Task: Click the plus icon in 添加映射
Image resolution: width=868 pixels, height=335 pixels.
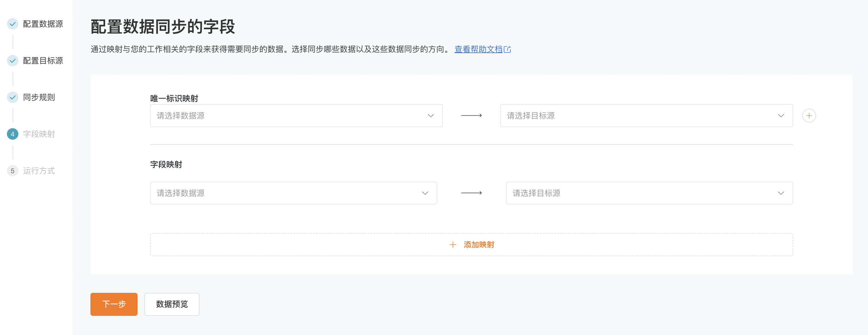Action: [453, 245]
